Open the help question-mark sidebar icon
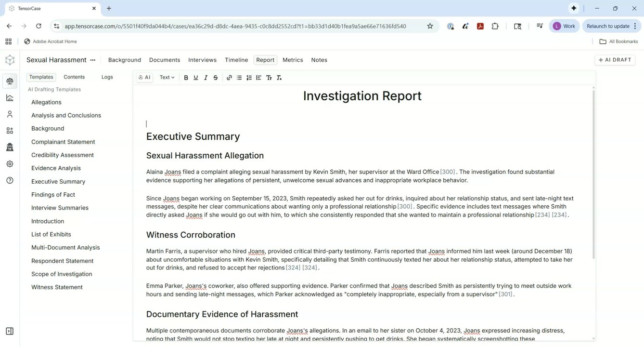Image resolution: width=644 pixels, height=347 pixels. tap(10, 180)
